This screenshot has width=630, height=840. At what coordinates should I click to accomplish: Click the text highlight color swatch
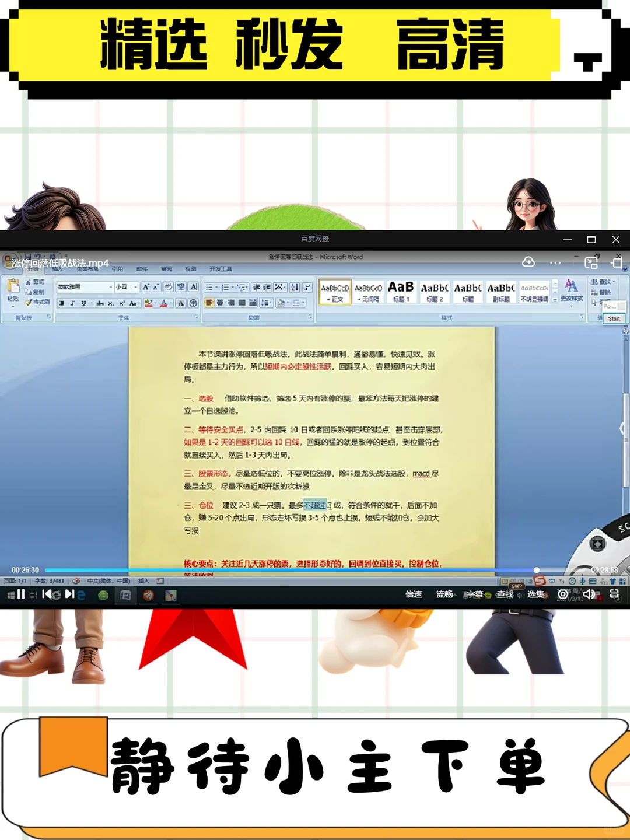click(x=148, y=303)
